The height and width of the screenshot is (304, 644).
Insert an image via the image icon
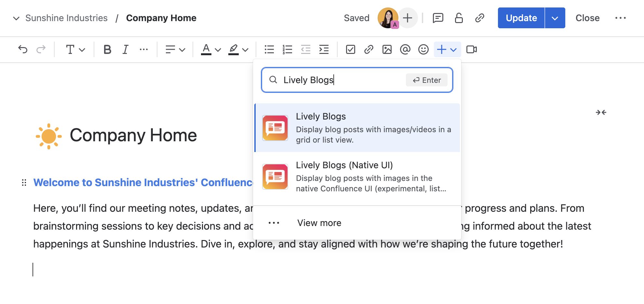[x=387, y=49]
